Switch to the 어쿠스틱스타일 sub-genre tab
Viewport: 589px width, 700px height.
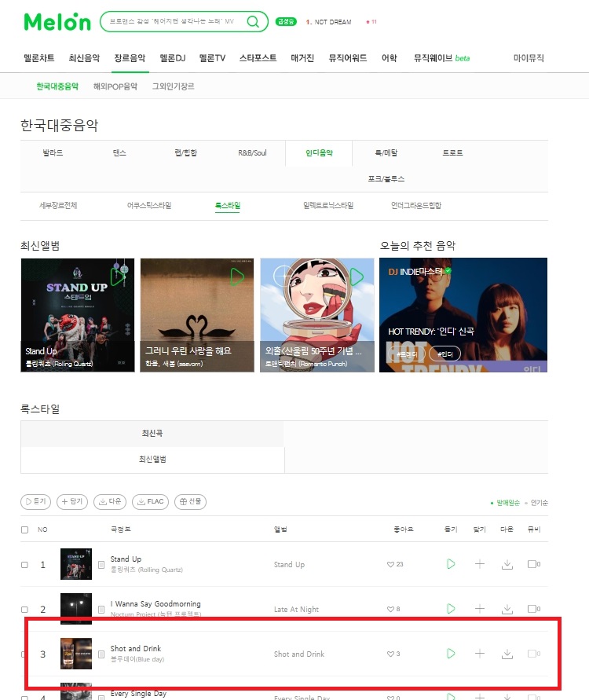[149, 205]
